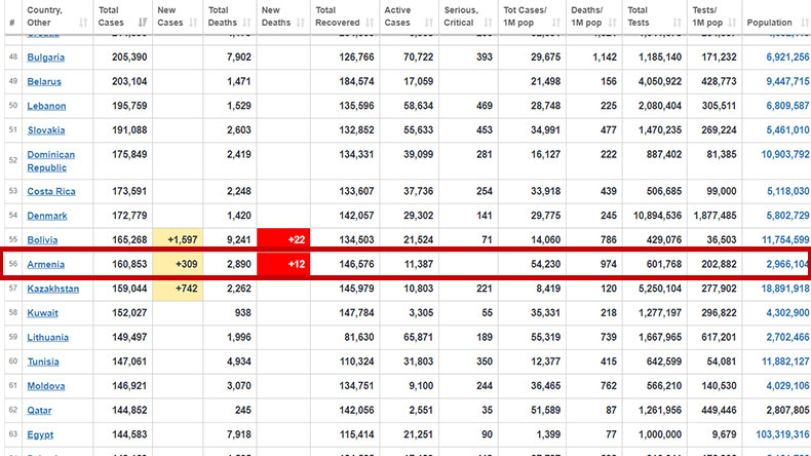Select Slovakia tot cases per million 34,991
This screenshot has width=811, height=456.
coord(546,130)
